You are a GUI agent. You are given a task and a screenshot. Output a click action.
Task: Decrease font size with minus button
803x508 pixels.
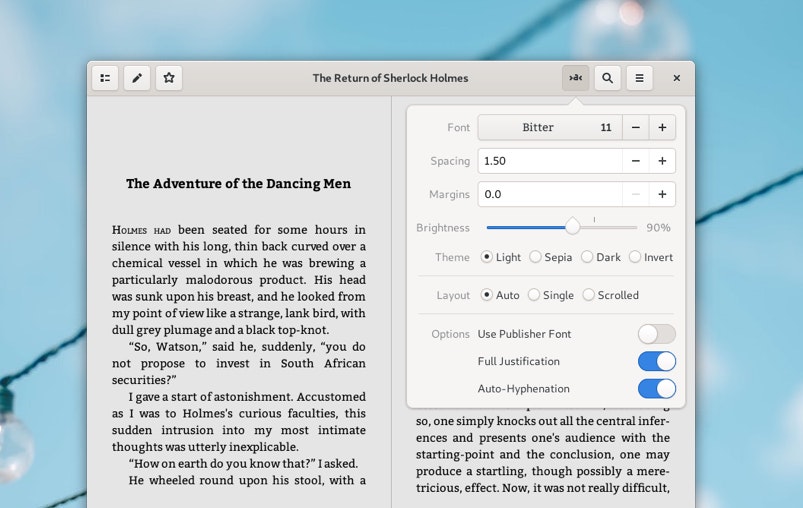click(636, 128)
